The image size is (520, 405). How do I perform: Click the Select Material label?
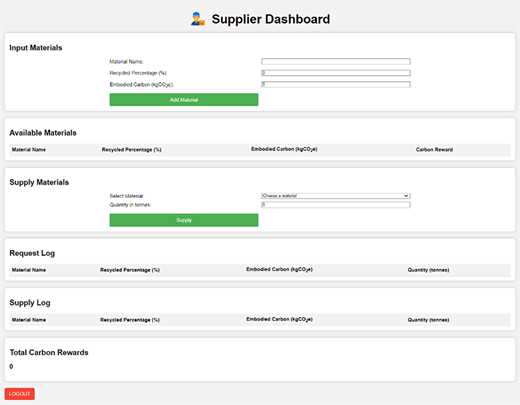coord(126,196)
